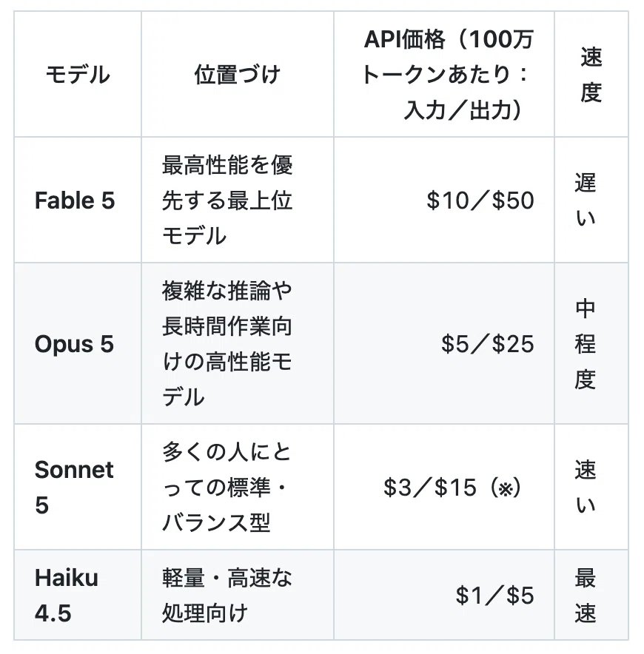Click the Opus 5 model name
This screenshot has width=644, height=654.
click(x=74, y=344)
